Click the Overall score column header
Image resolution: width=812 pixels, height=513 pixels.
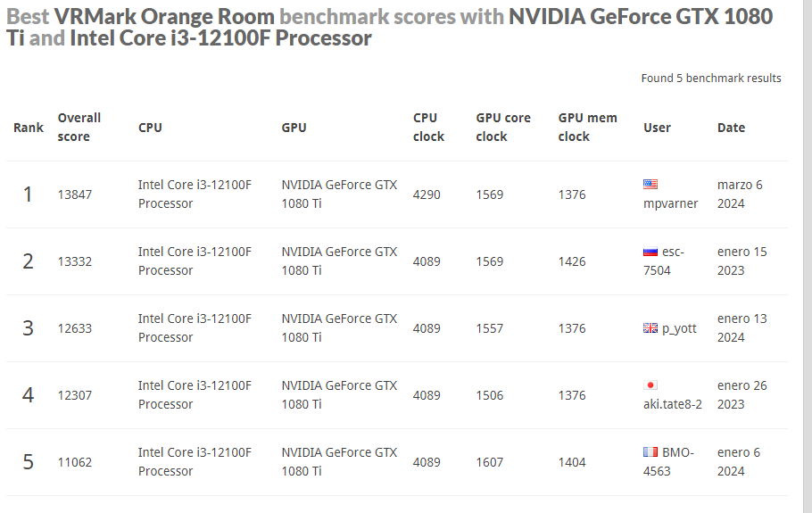click(x=79, y=127)
